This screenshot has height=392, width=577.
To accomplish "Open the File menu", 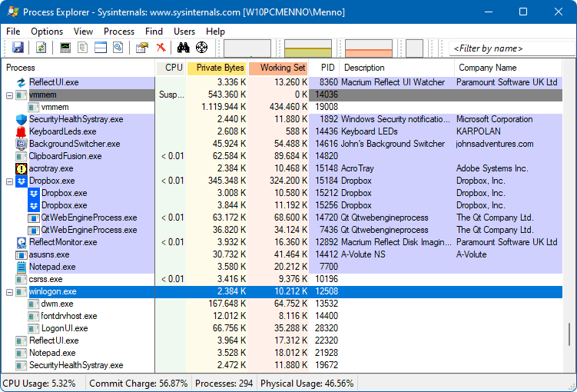I will point(13,32).
